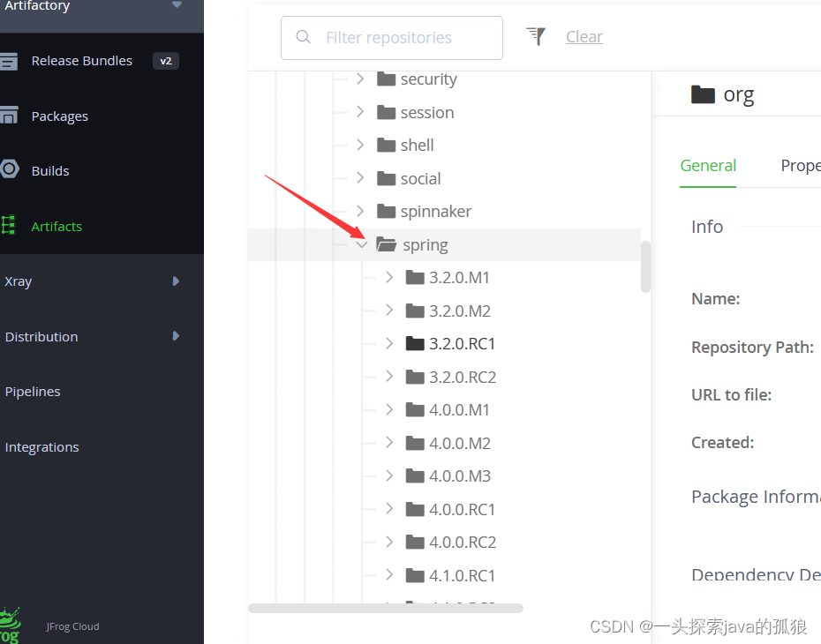Expand the 4.0.0.M3 version folder
821x644 pixels.
[x=389, y=476]
